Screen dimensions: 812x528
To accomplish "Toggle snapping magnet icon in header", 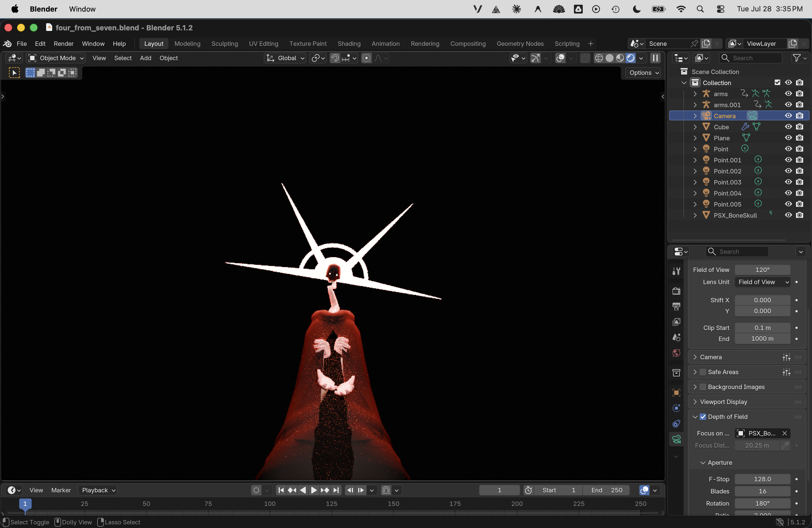I will click(335, 58).
